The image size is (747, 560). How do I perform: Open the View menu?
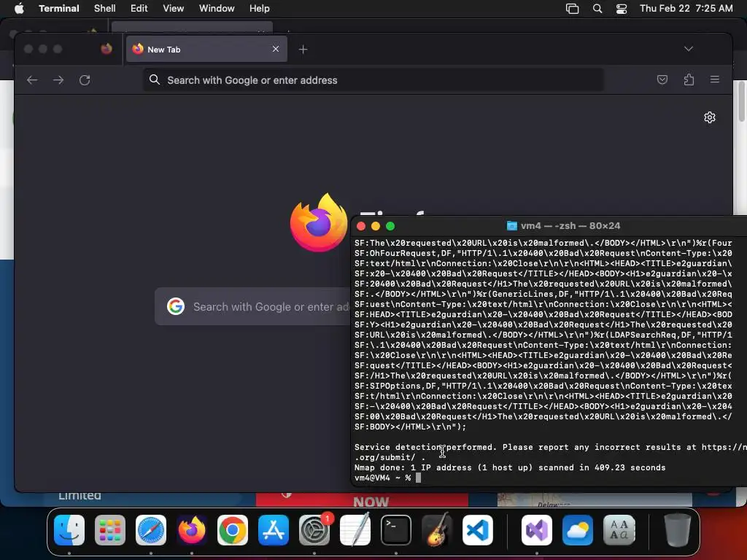[173, 8]
